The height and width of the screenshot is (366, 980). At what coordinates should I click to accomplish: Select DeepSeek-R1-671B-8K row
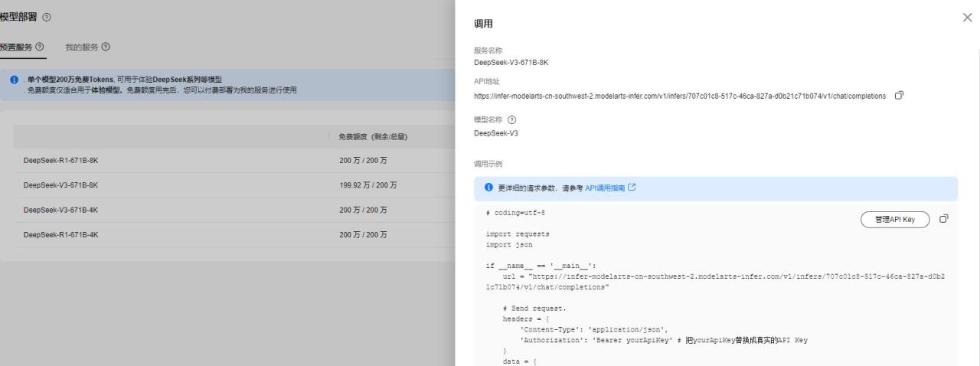tap(236, 161)
